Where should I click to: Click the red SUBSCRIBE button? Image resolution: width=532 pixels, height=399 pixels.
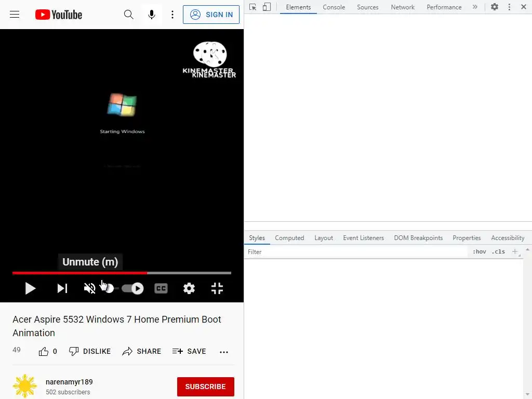[206, 387]
